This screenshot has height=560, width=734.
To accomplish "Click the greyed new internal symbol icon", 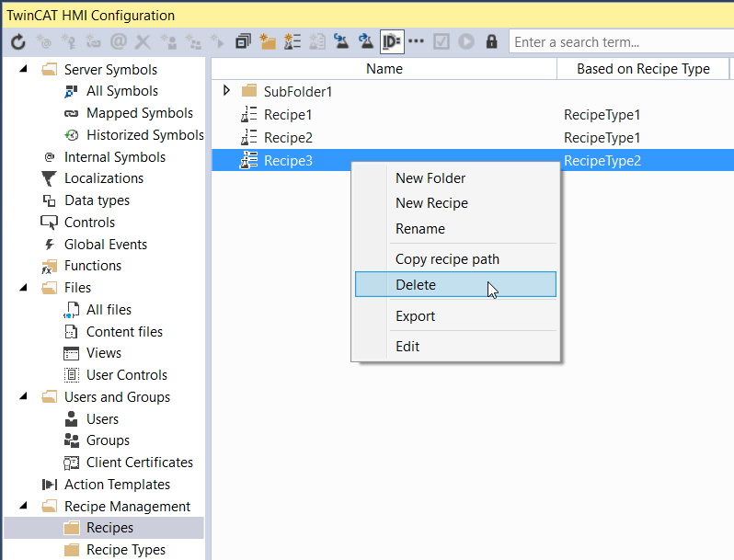I will tap(44, 42).
